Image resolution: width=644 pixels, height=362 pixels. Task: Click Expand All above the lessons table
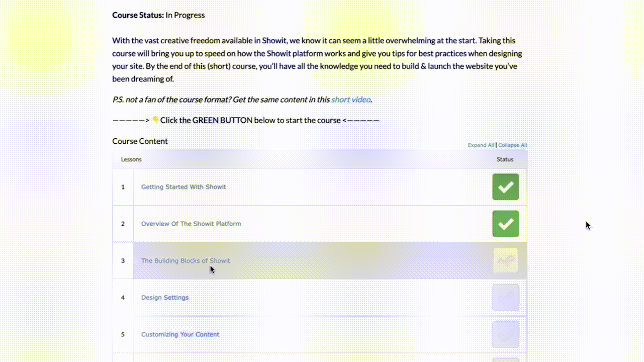coord(480,145)
